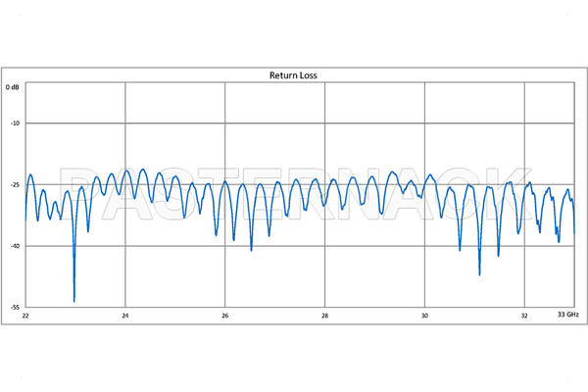The width and height of the screenshot is (588, 392).
Task: Select the deep notch just after 31 GHz
Action: pyautogui.click(x=480, y=272)
